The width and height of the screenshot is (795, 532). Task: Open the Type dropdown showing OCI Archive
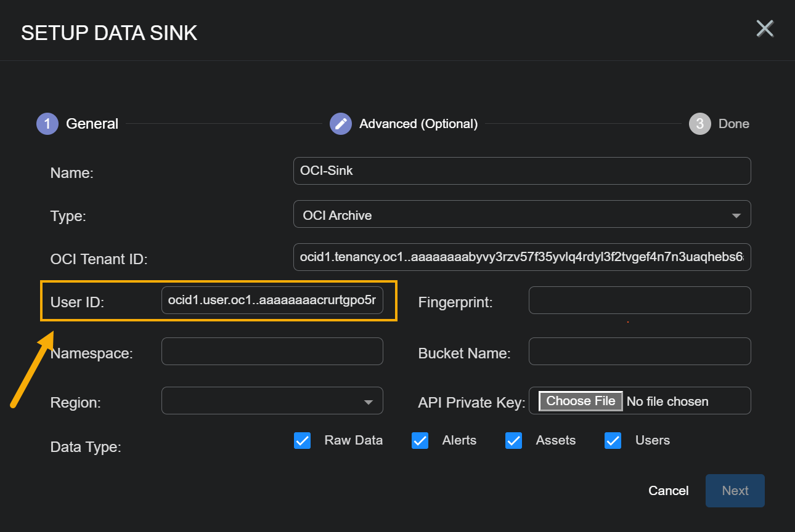pos(521,214)
